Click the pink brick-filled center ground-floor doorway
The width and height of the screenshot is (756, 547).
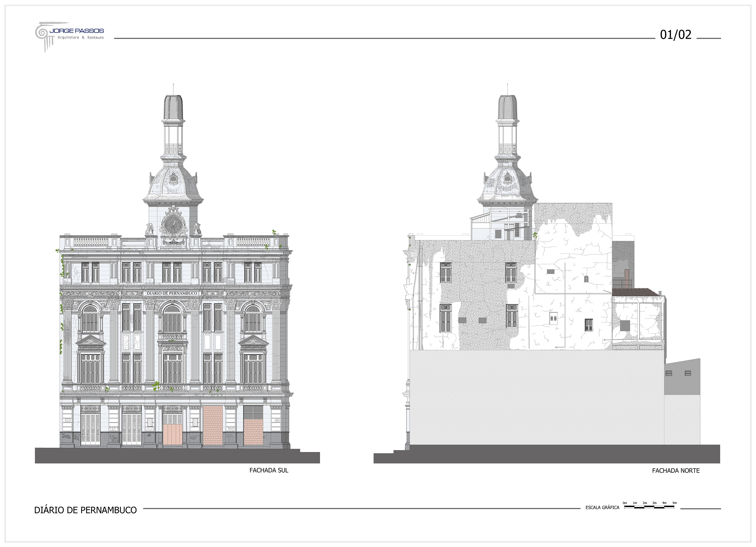tap(213, 426)
